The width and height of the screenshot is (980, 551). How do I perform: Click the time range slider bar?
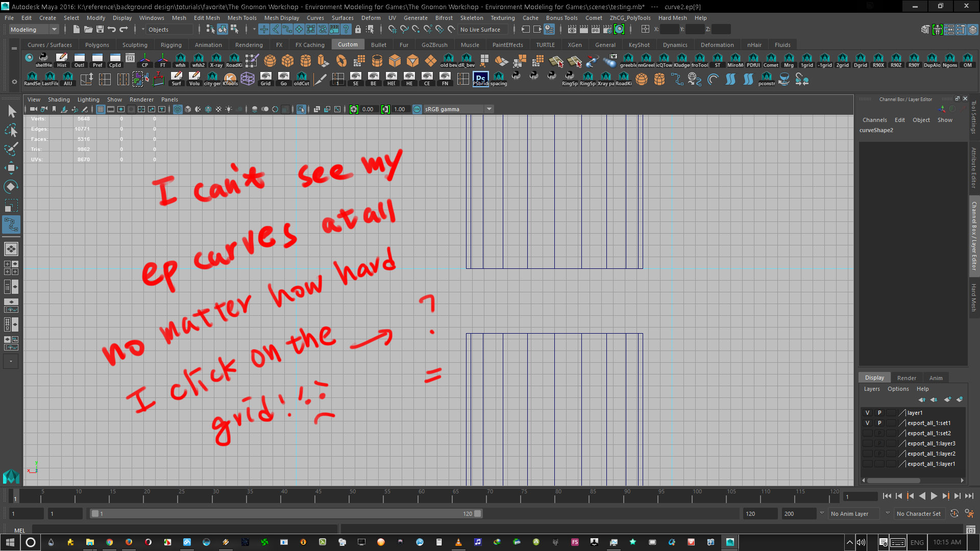[x=286, y=514]
